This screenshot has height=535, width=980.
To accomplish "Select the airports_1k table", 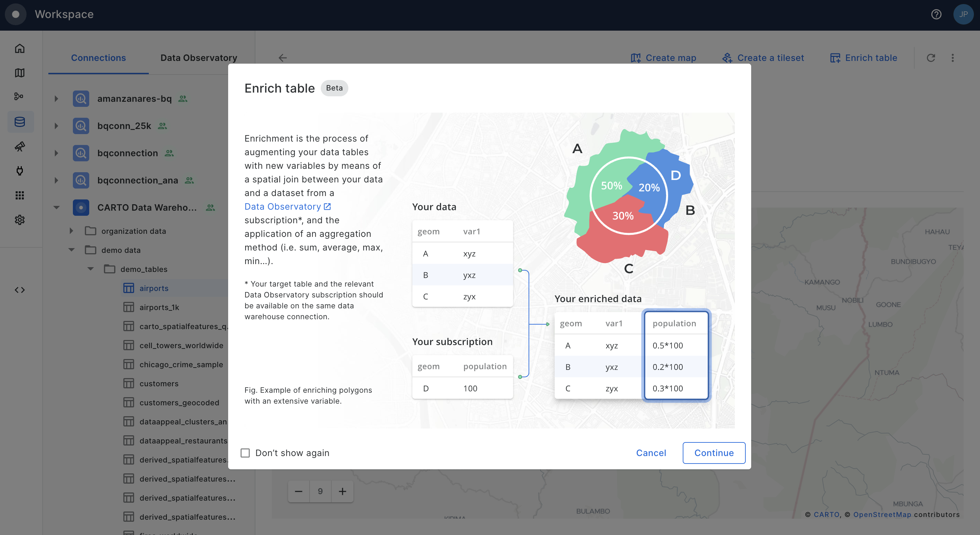I will point(159,307).
